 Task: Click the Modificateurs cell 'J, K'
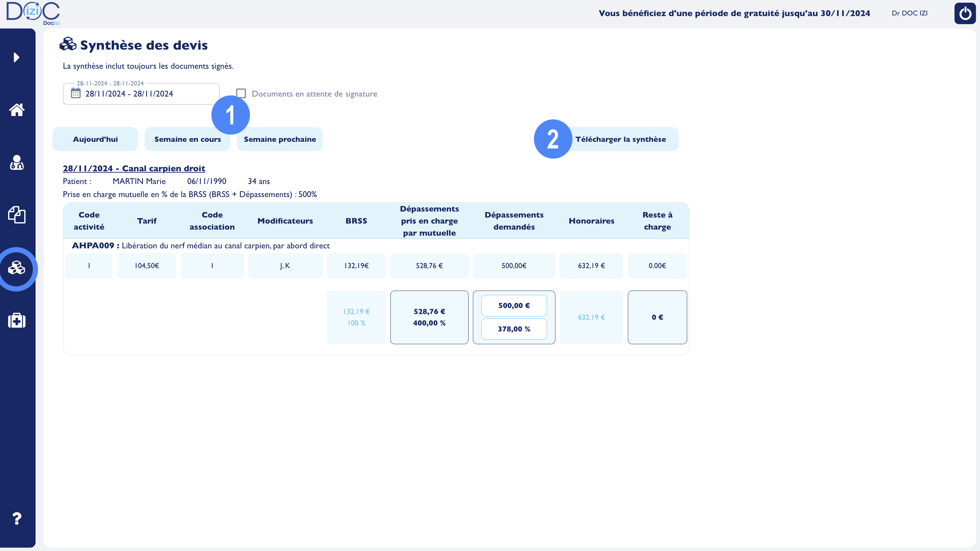(285, 266)
